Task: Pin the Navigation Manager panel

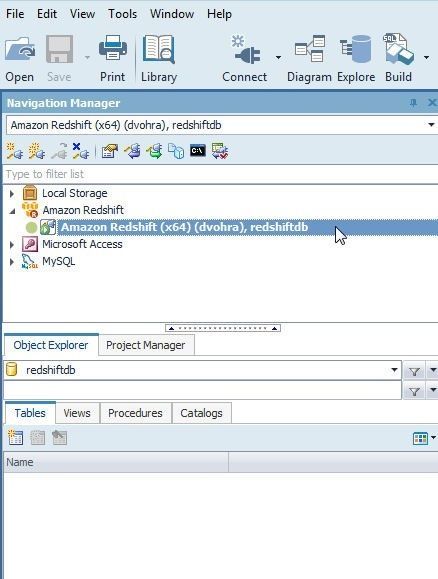Action: click(413, 103)
